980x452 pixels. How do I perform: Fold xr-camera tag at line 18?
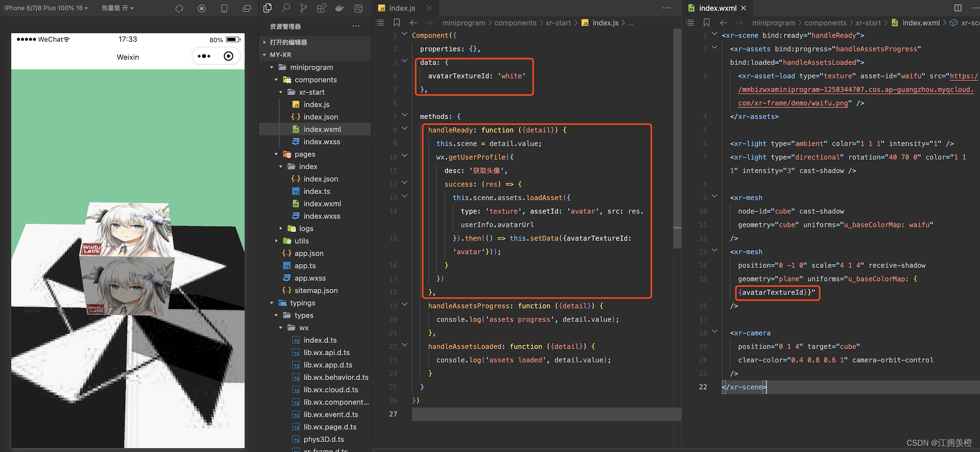[x=714, y=331]
